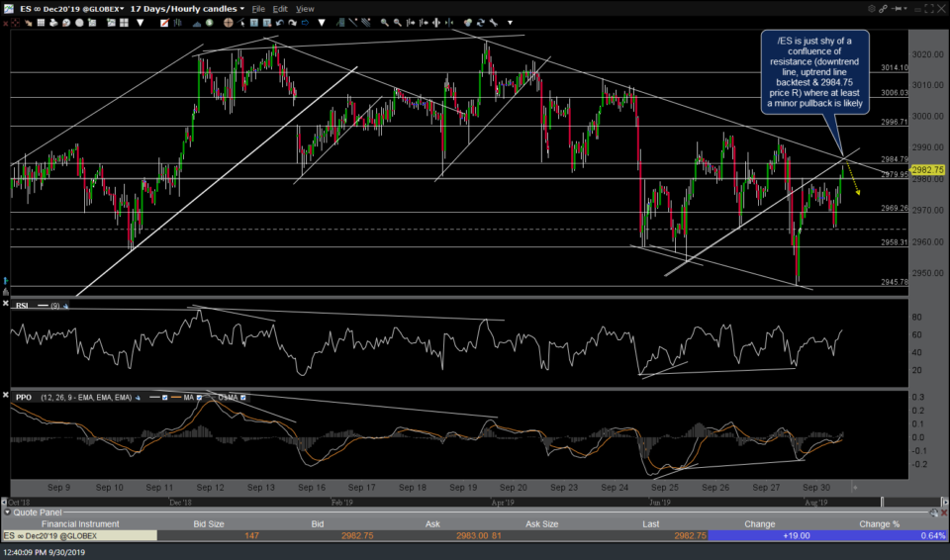
Task: Click the Last column header
Action: (x=651, y=523)
